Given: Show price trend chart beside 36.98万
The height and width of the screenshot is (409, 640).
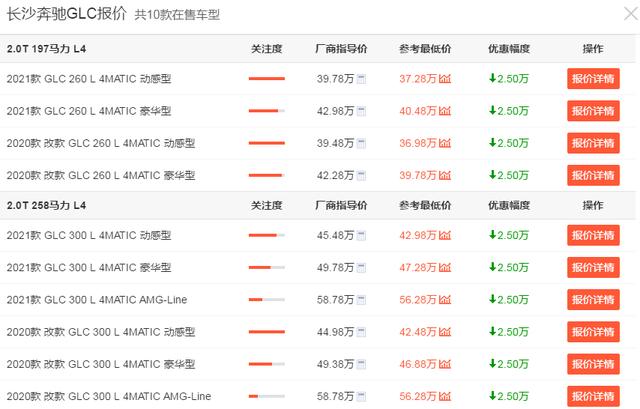Looking at the screenshot, I should 445,143.
